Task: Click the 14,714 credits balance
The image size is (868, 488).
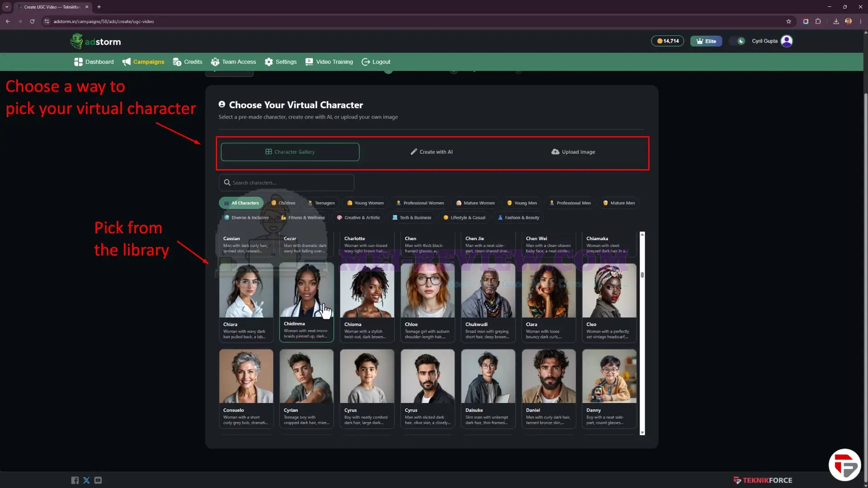Action: [668, 41]
